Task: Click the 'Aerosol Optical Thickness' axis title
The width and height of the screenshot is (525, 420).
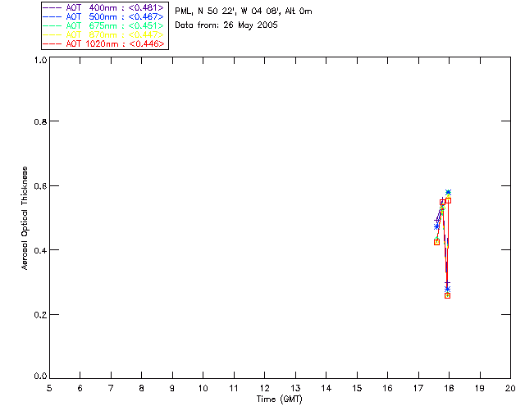Action: click(x=25, y=218)
